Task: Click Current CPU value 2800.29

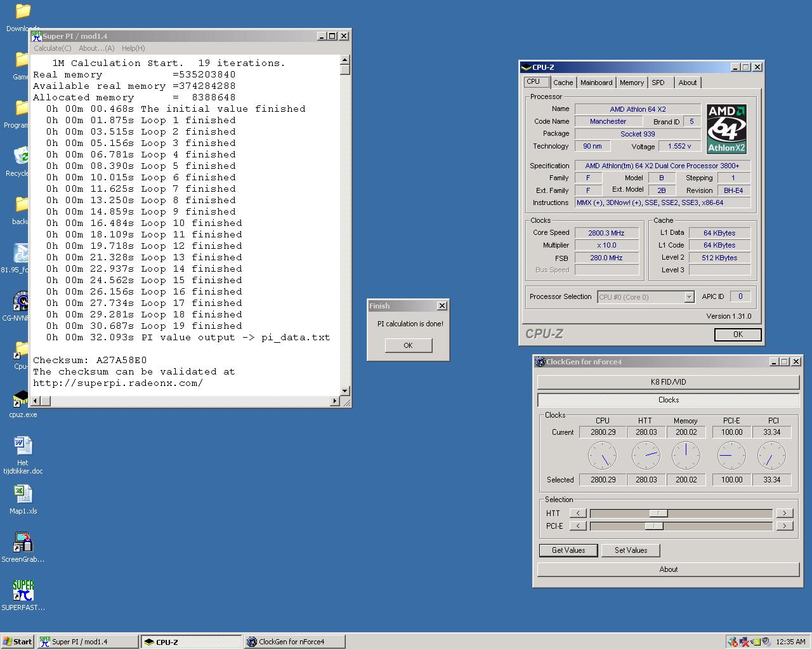Action: click(603, 432)
